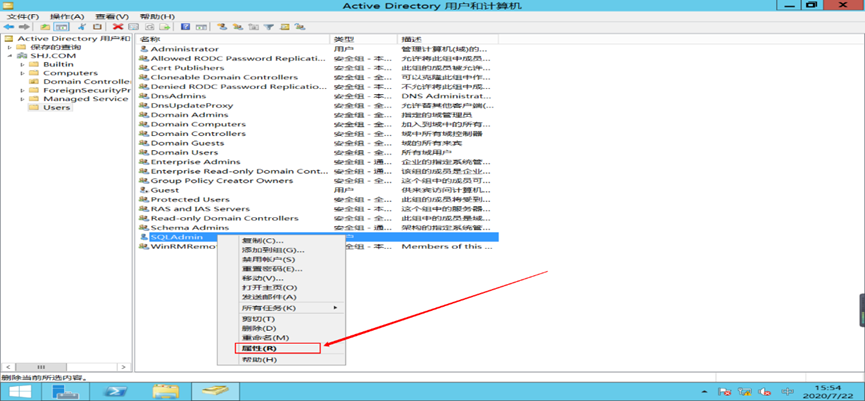
Task: Click the Action Center flag tray icon
Action: tap(725, 392)
